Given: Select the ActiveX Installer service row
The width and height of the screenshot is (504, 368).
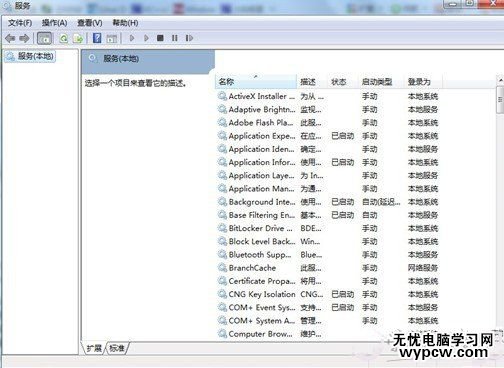Looking at the screenshot, I should click(x=328, y=96).
